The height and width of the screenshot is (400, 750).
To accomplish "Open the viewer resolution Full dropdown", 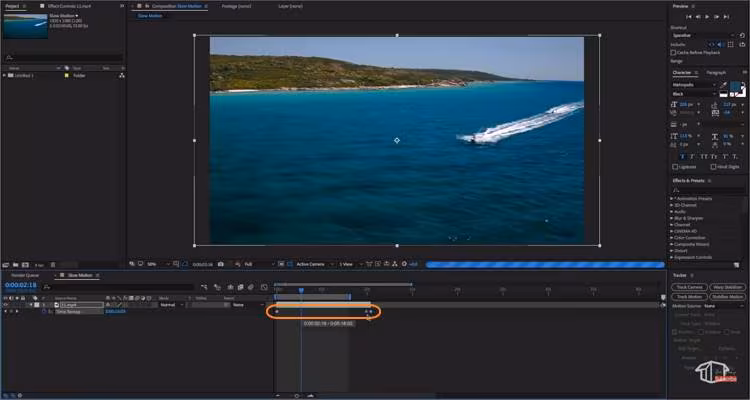I will [258, 264].
